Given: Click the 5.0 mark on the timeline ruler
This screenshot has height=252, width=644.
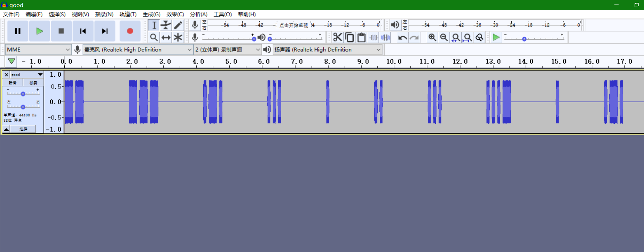Looking at the screenshot, I should coord(231,61).
